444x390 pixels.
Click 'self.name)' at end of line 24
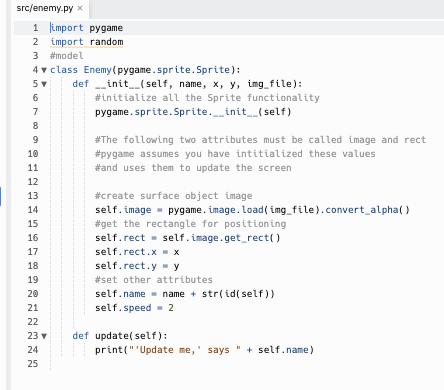coord(286,350)
